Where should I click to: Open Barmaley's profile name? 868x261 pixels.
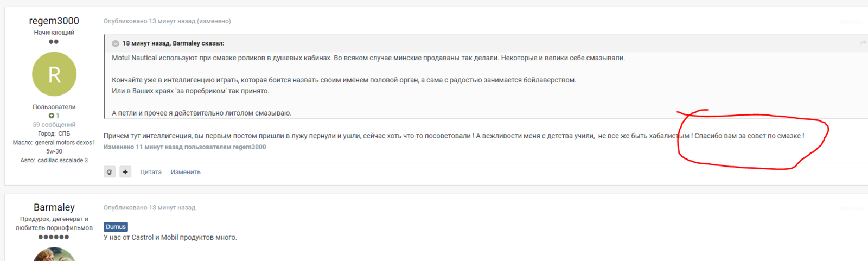(x=54, y=207)
